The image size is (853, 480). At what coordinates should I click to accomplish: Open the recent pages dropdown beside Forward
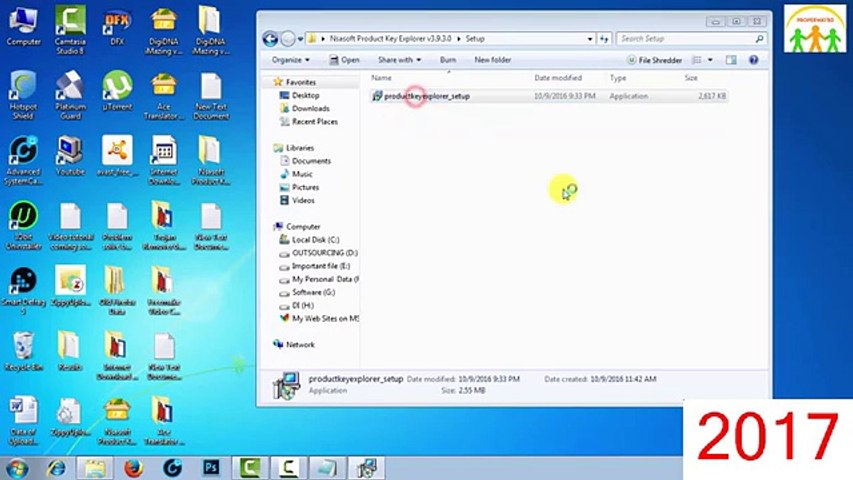(x=300, y=39)
